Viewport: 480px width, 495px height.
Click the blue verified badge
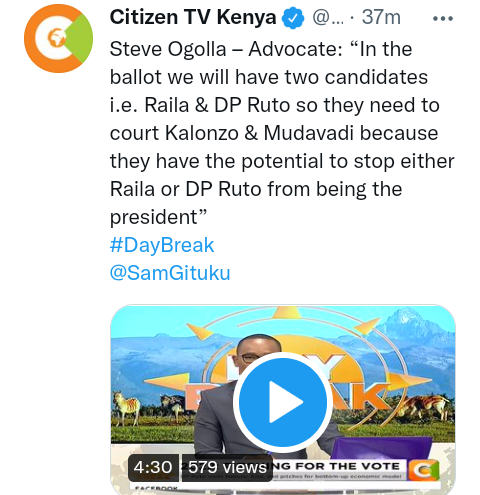293,18
